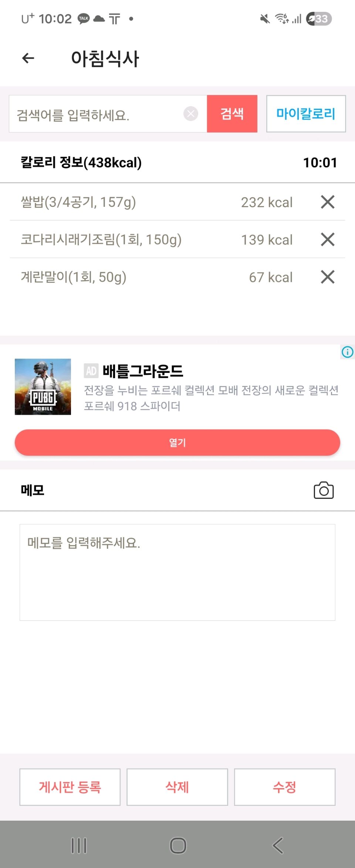Tap the 열기 button on the ad
This screenshot has height=868, width=355.
[177, 443]
